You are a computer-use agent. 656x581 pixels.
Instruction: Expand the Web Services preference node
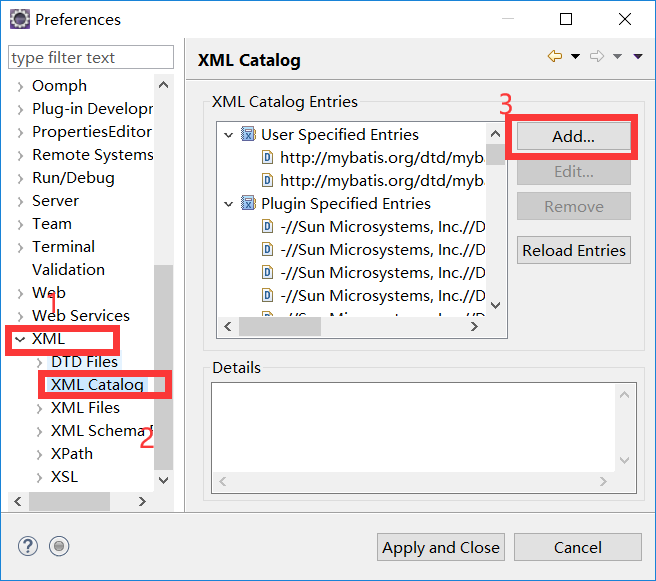tap(20, 316)
